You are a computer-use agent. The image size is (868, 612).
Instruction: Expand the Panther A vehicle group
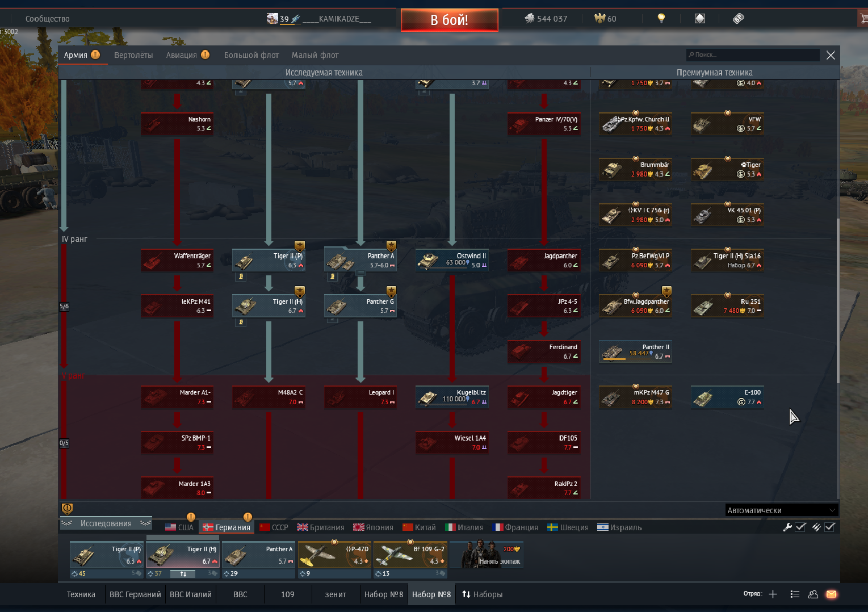pos(360,273)
